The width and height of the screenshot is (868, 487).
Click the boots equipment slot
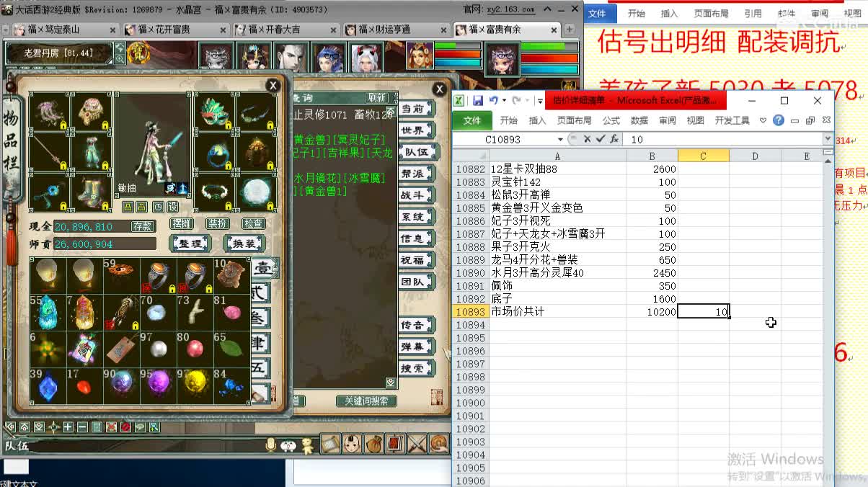92,193
